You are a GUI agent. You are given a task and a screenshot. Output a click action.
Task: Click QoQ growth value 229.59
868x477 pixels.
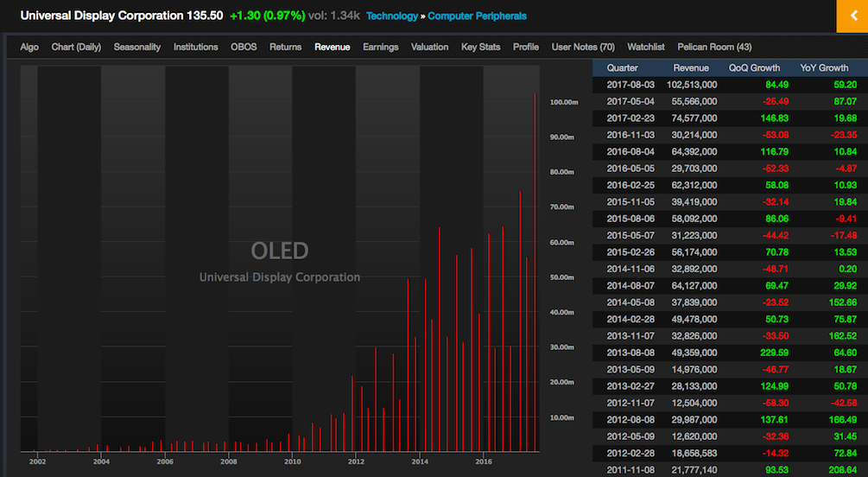click(775, 353)
